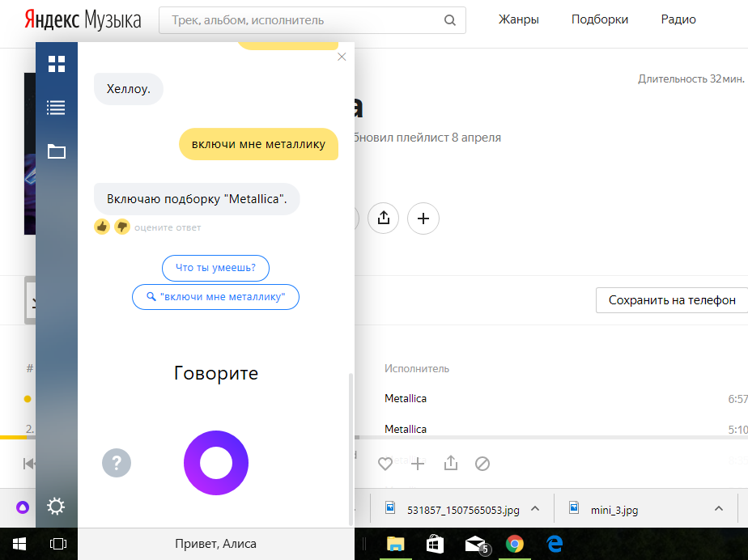
Task: Click the purple Alice microphone button
Action: (x=216, y=463)
